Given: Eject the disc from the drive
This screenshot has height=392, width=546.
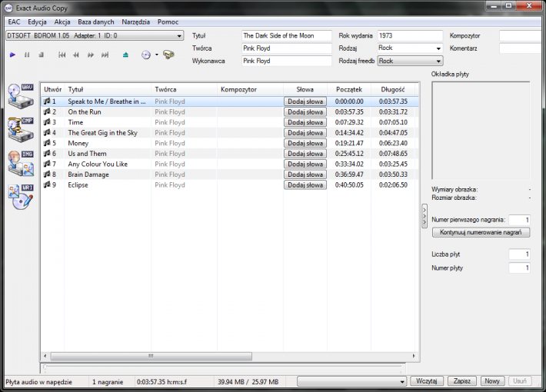Looking at the screenshot, I should (125, 55).
